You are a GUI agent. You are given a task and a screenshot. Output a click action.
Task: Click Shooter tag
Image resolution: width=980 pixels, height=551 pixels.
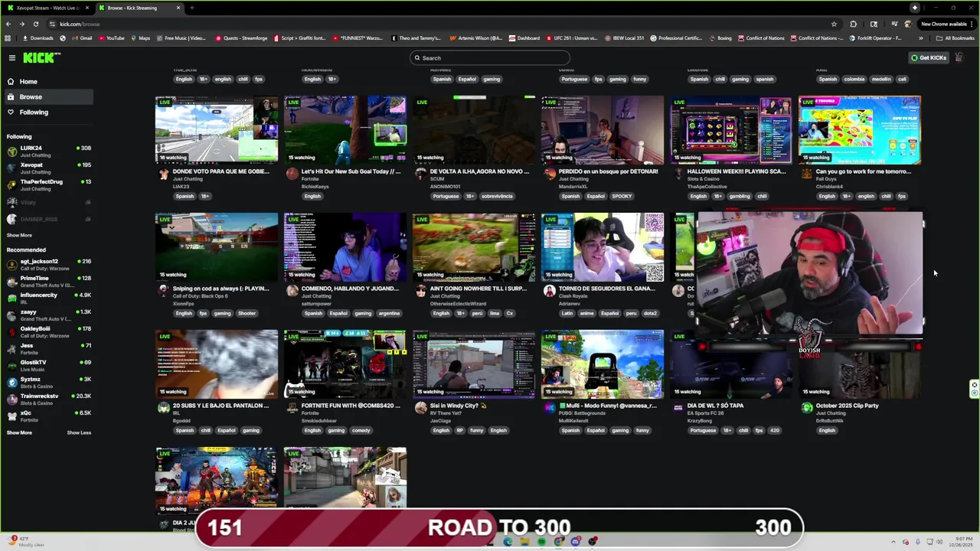pyautogui.click(x=247, y=313)
